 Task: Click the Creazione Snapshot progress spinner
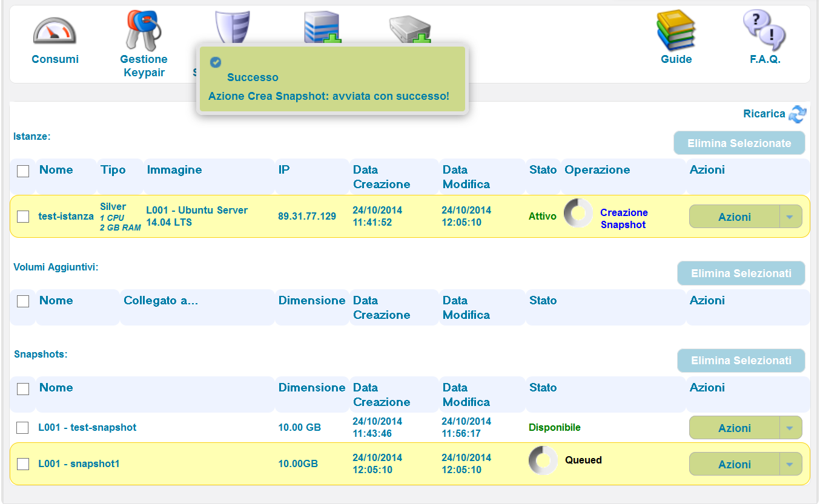[x=578, y=213]
